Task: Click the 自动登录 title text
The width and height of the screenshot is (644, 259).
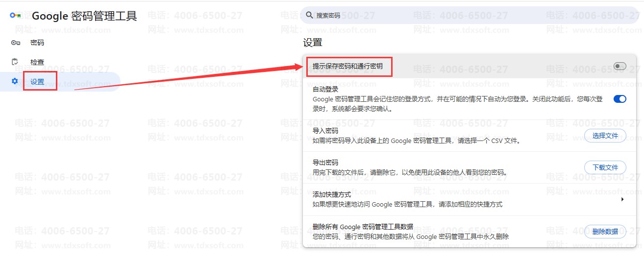Action: point(325,89)
